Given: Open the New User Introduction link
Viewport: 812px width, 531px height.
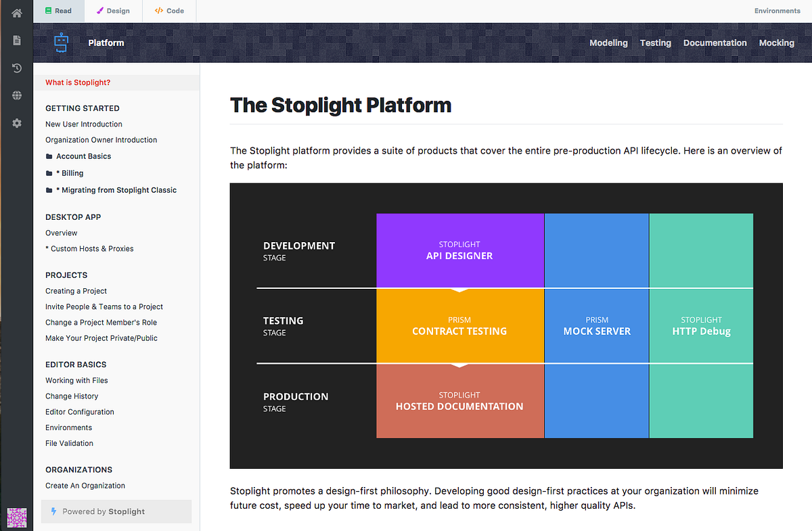Looking at the screenshot, I should point(83,124).
